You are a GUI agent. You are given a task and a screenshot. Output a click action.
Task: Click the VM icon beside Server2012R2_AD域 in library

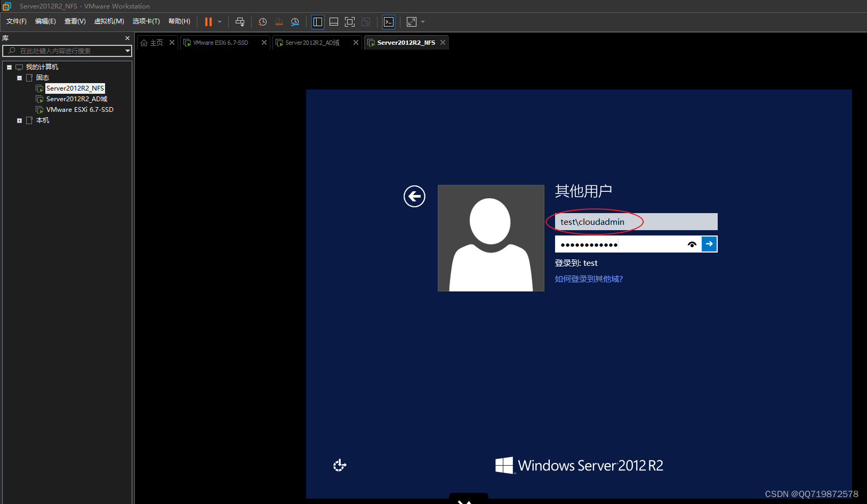[39, 99]
